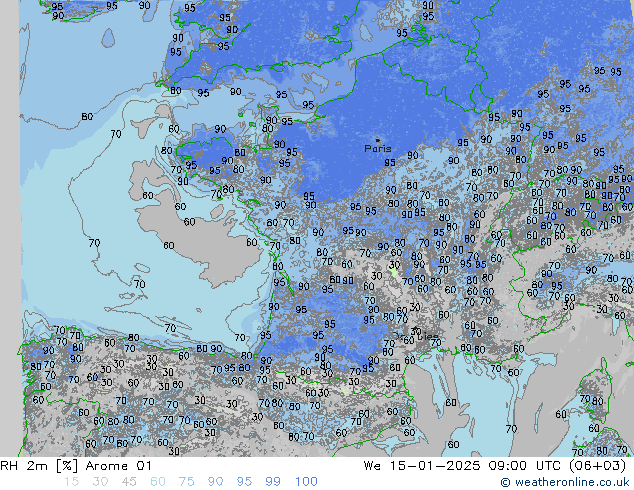Click the '(06+03)' forecast run text

(x=597, y=466)
